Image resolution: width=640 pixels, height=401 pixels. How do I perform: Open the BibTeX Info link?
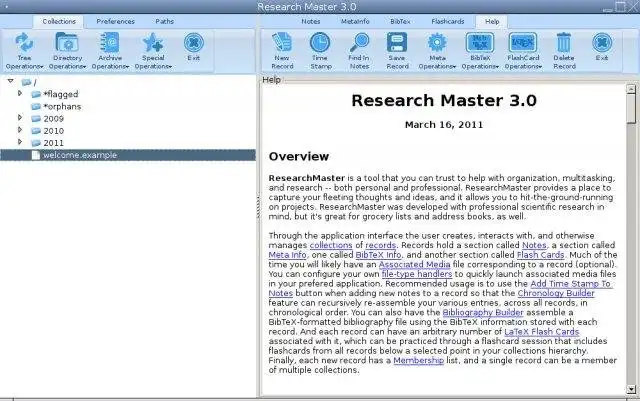[x=378, y=255]
